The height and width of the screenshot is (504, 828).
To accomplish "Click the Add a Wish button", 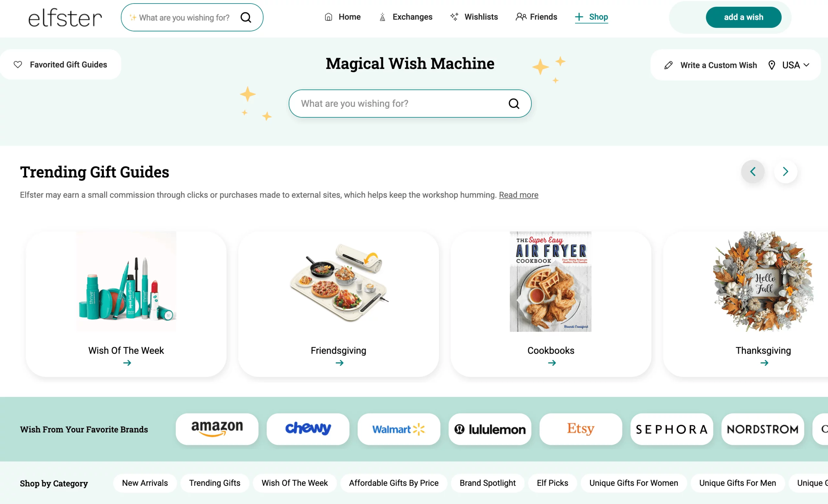I will pos(744,16).
